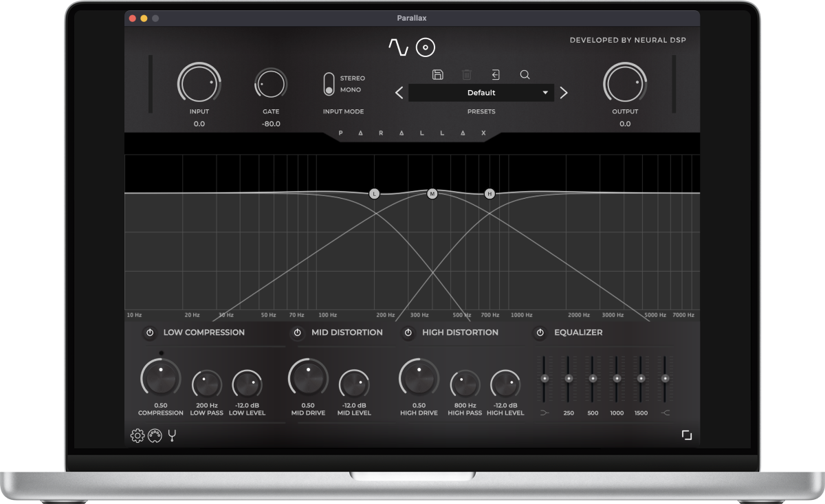Image resolution: width=825 pixels, height=504 pixels.
Task: Open MIDI settings port icon
Action: (x=155, y=435)
